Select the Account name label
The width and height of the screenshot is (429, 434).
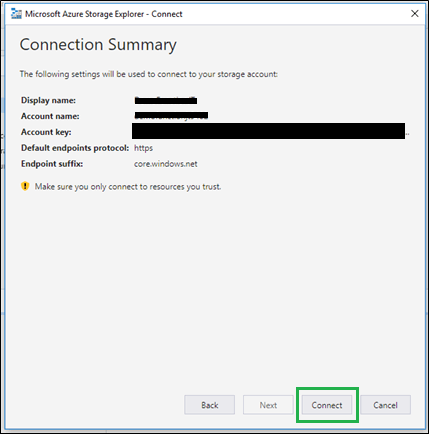tap(50, 116)
